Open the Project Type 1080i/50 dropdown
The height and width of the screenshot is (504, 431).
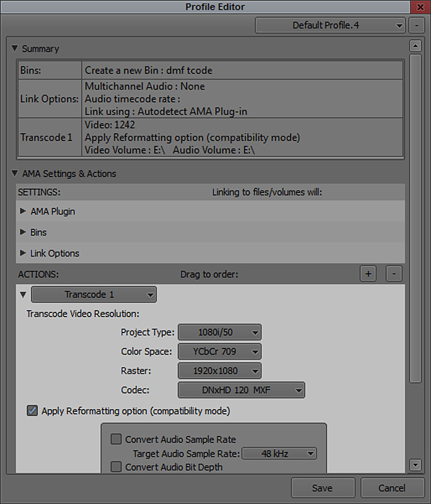(x=219, y=332)
